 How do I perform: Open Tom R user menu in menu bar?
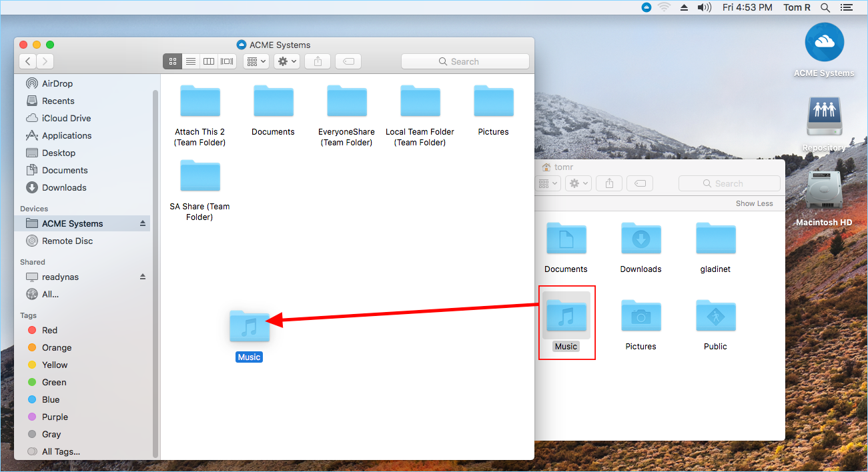pyautogui.click(x=797, y=7)
